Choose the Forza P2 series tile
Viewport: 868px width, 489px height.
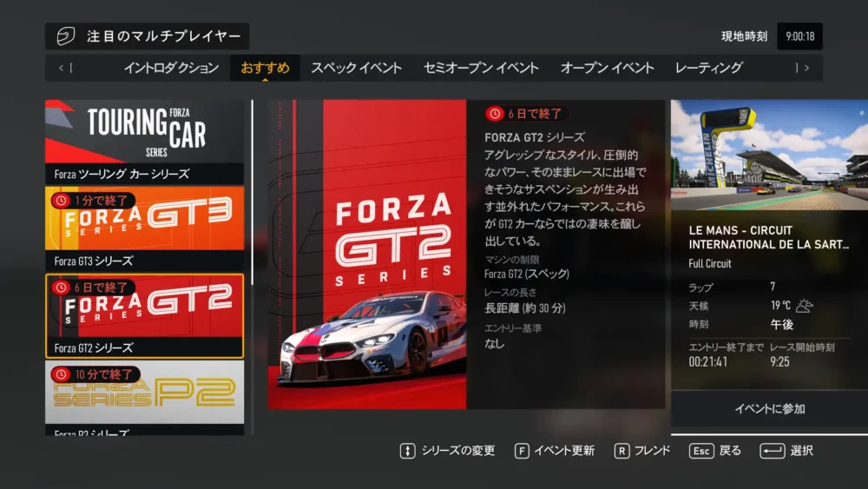pos(145,398)
